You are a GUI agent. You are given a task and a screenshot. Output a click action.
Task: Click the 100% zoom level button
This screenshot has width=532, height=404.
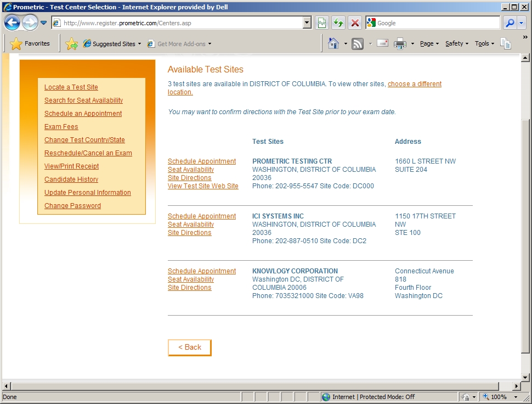(495, 397)
